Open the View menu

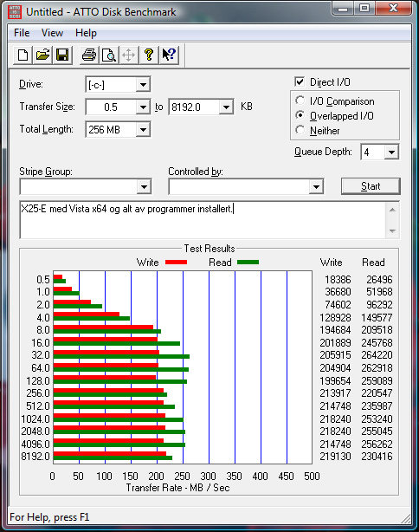coord(52,33)
